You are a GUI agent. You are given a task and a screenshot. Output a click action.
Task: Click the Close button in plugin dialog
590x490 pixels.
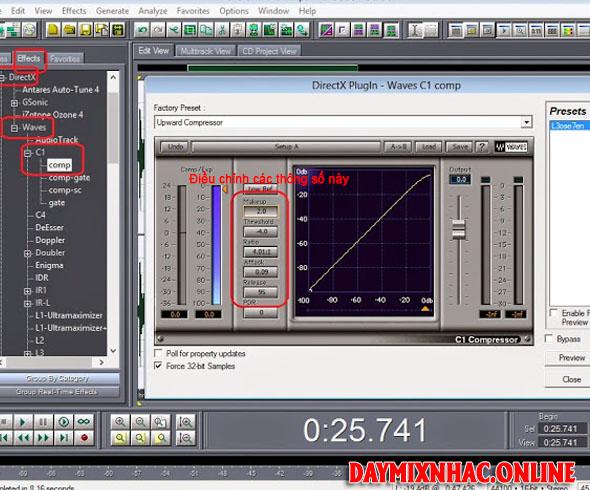point(571,379)
